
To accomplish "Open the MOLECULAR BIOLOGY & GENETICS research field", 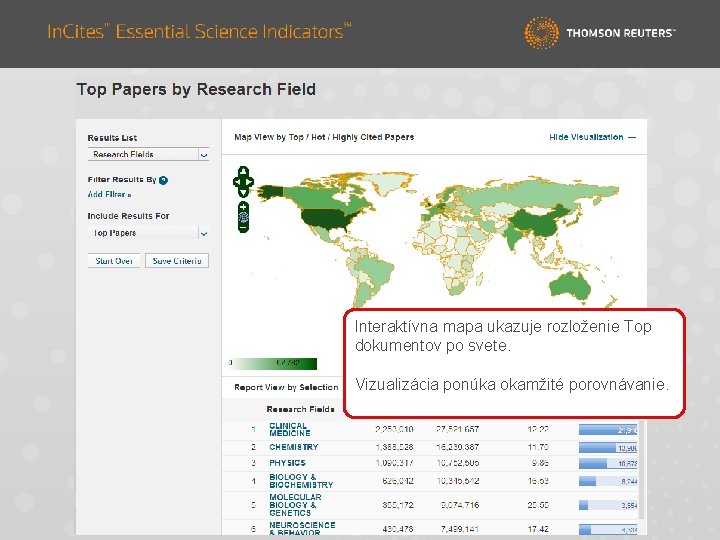I will tap(295, 505).
